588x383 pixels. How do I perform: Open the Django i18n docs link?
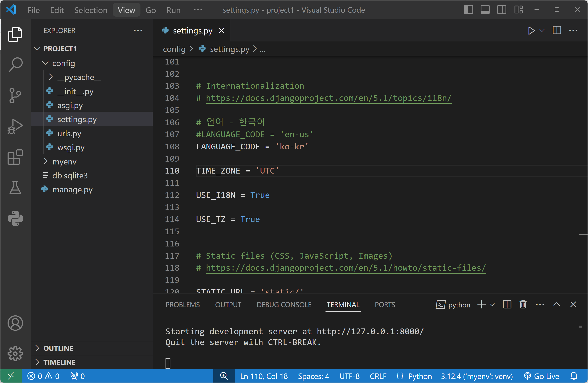coord(328,98)
